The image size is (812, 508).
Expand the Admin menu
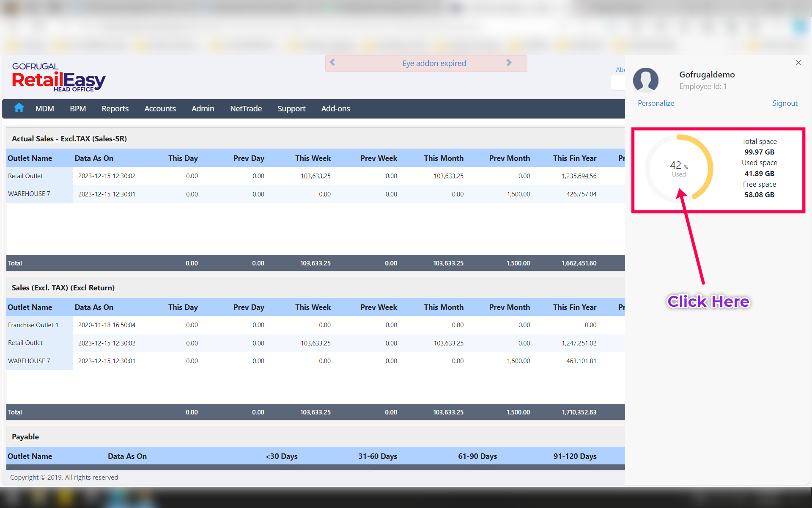pos(203,109)
